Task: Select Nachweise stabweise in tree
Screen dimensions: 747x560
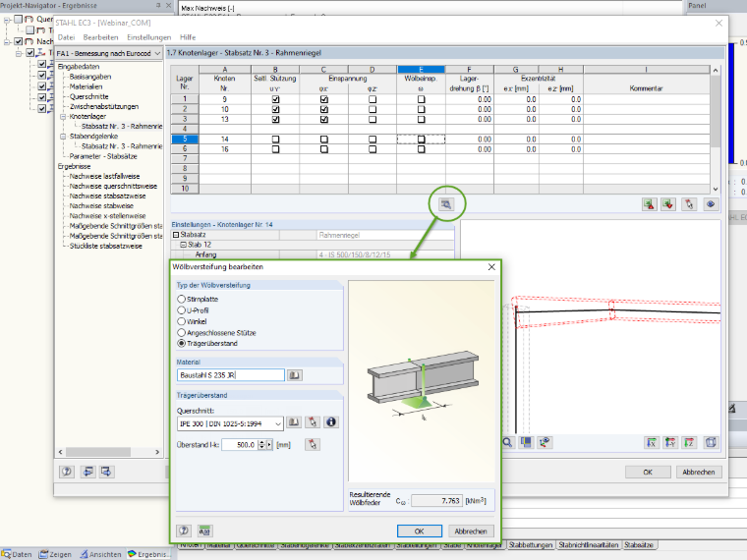Action: [x=101, y=205]
